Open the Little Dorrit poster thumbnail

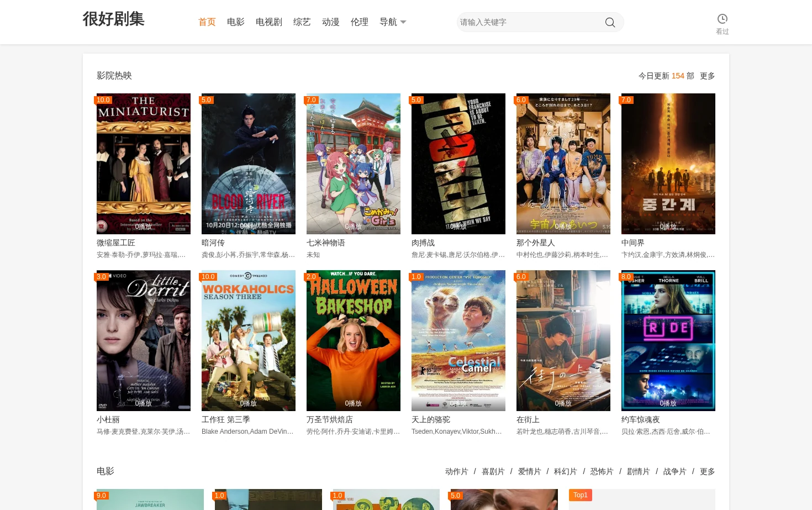point(144,340)
